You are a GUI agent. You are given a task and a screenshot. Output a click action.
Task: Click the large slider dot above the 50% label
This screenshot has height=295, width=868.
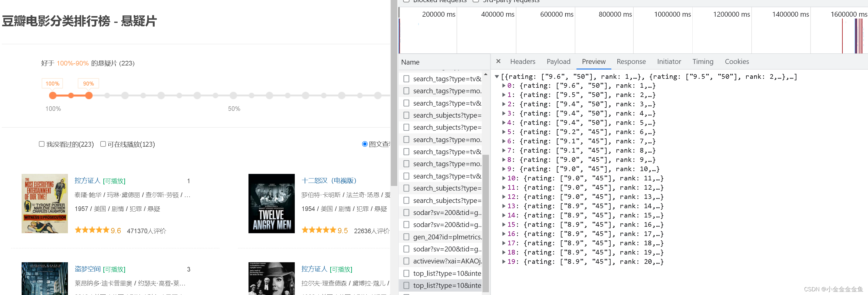233,96
